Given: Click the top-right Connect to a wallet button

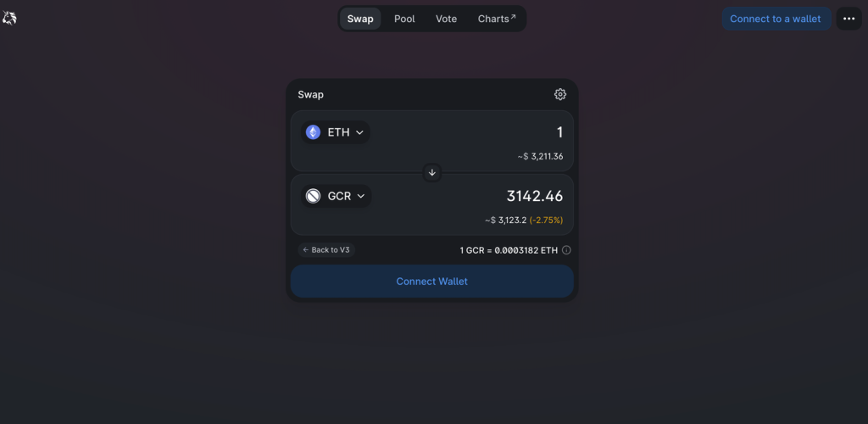Looking at the screenshot, I should [x=776, y=19].
